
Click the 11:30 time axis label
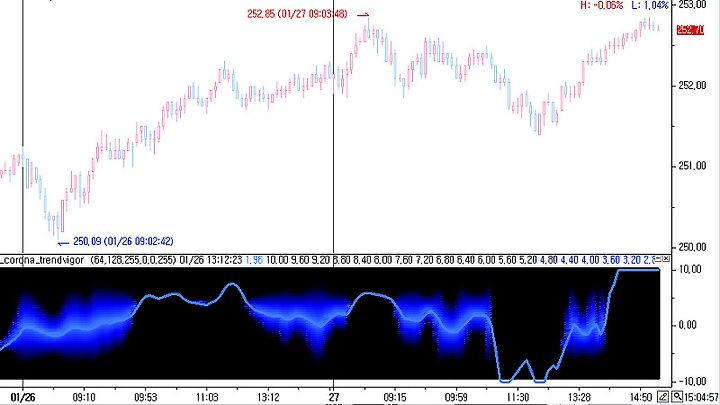pos(518,397)
